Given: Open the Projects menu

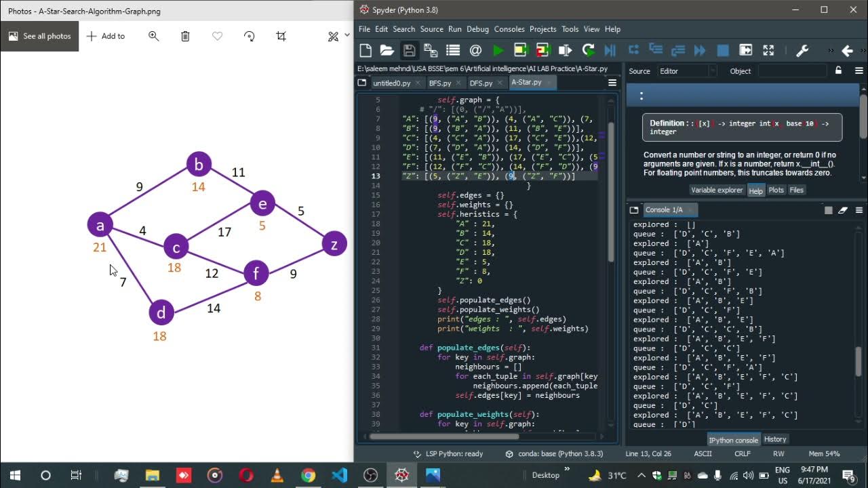Looking at the screenshot, I should pos(542,29).
